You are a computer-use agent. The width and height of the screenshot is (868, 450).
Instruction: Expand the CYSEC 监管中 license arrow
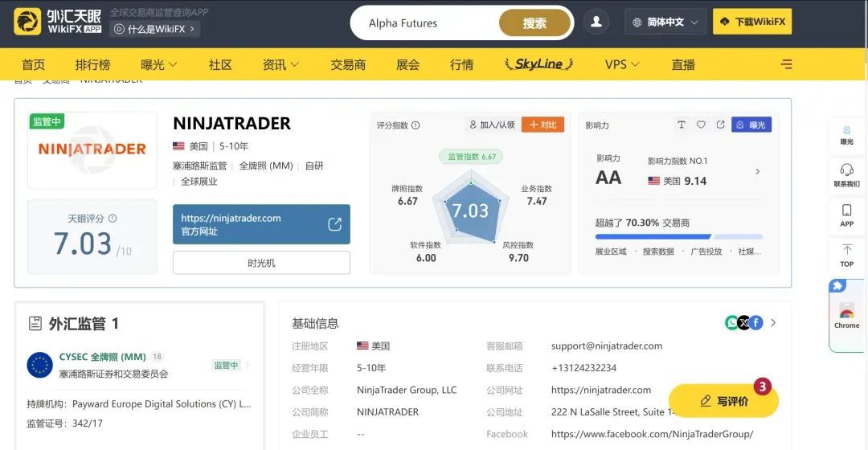tap(248, 366)
